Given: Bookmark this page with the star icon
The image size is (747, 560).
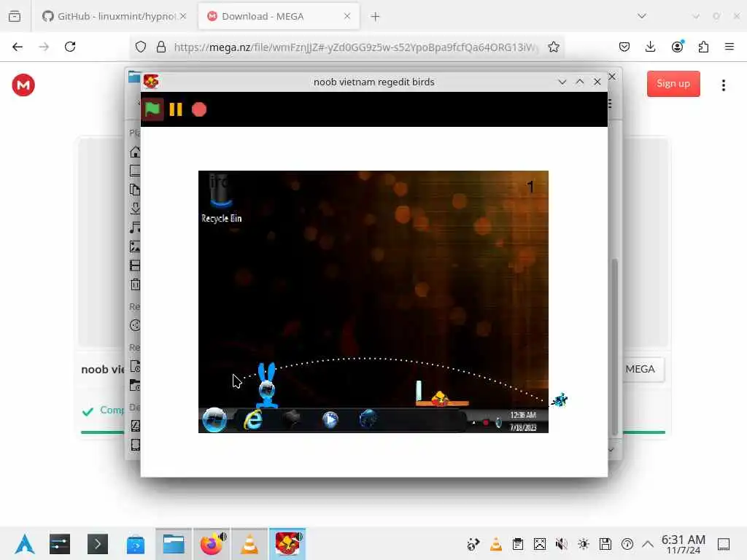Looking at the screenshot, I should [553, 47].
